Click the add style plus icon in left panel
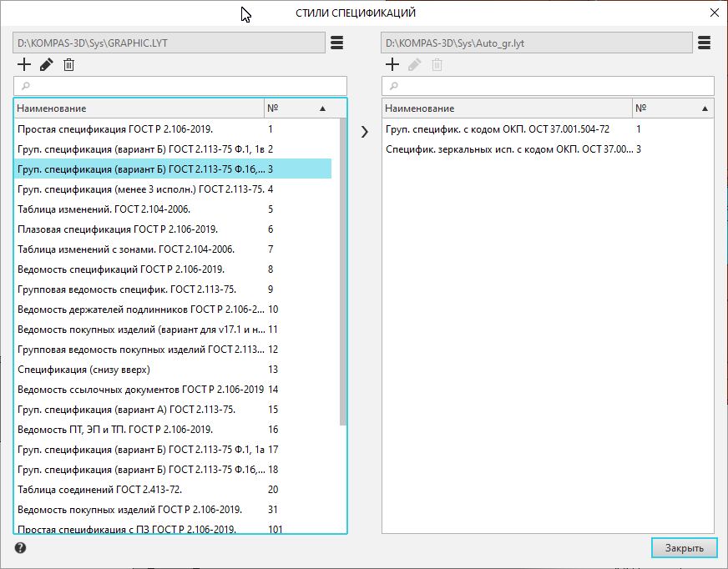This screenshot has width=728, height=569. click(x=23, y=64)
